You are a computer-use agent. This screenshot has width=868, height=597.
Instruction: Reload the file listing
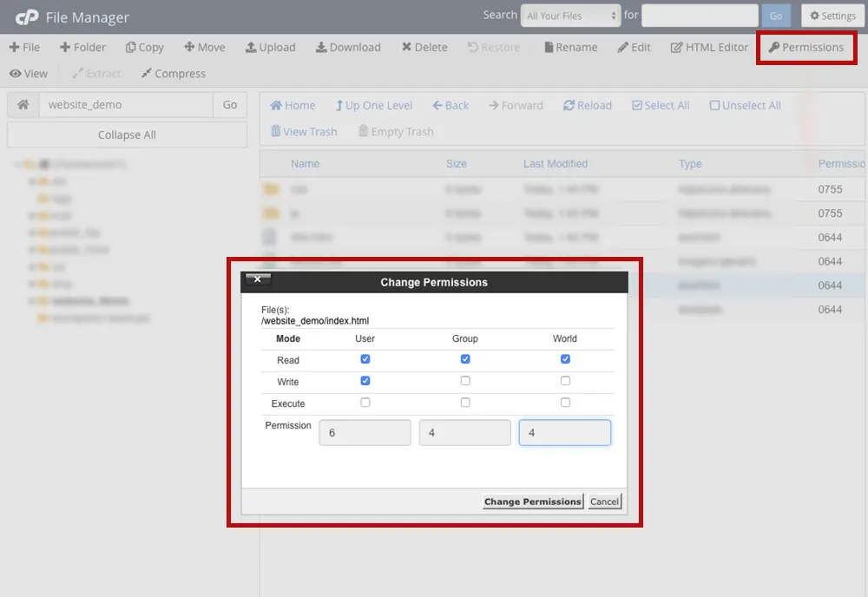pyautogui.click(x=588, y=105)
